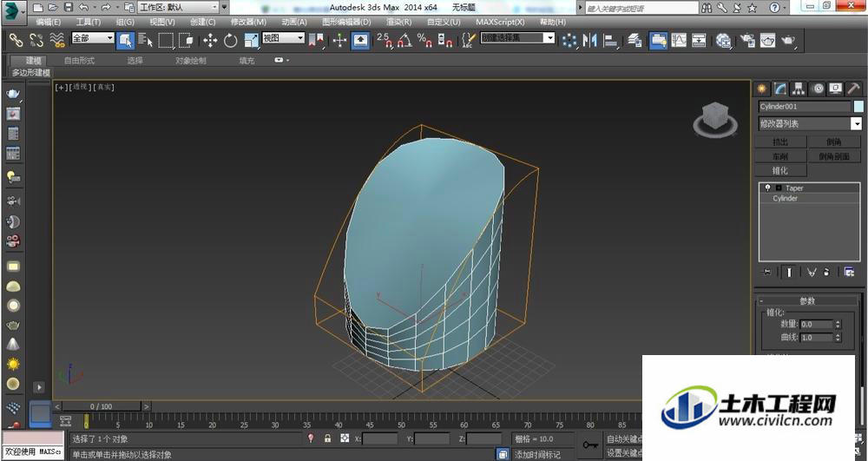Click the 锥化 modifier button
This screenshot has height=461, width=868.
780,170
